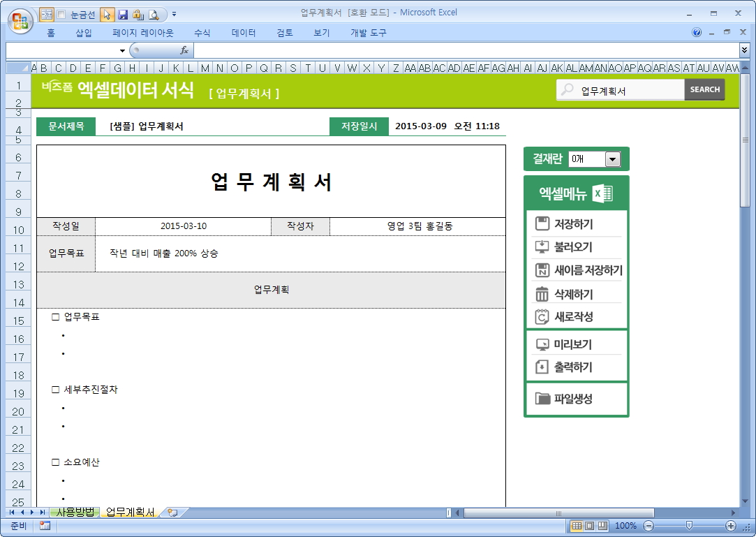
Task: Select the 작성자 value cell 영업 3팀 홍길동
Action: [x=417, y=226]
